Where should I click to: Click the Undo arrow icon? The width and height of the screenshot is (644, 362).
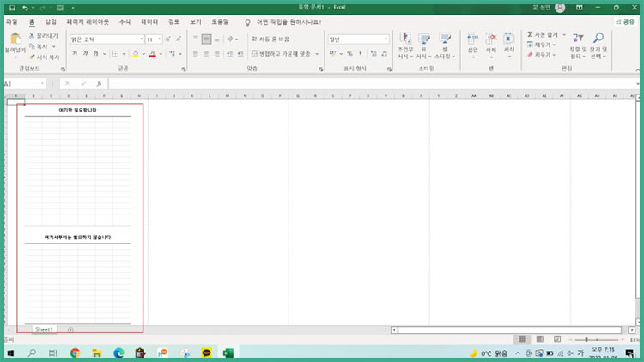(25, 8)
